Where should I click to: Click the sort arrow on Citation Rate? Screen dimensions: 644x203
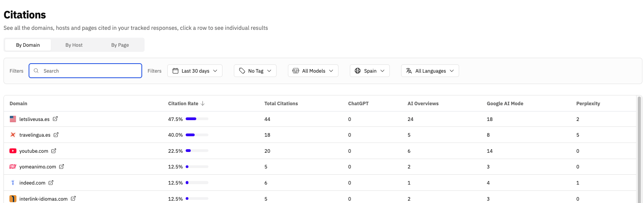point(203,104)
